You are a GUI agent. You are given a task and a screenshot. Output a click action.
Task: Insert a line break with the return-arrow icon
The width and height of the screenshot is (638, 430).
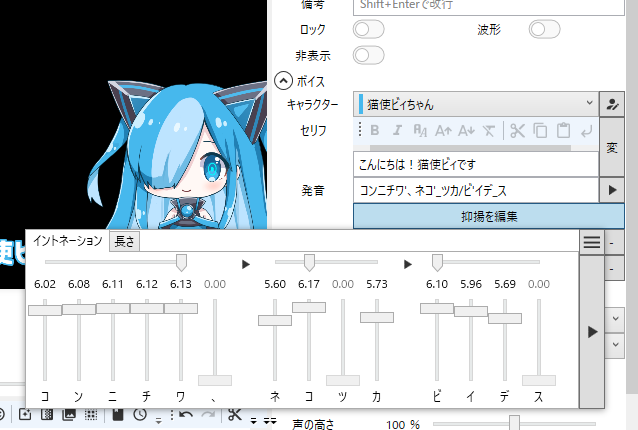coord(586,131)
